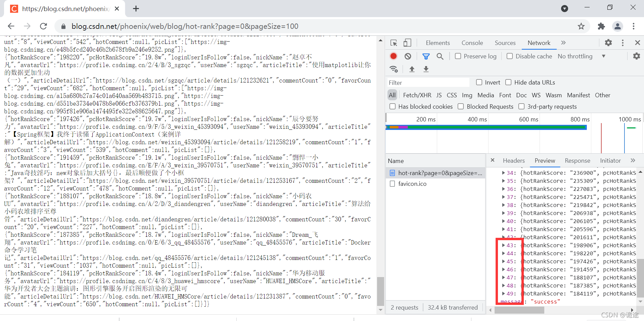Open the Chrome profile avatar

coord(617,26)
